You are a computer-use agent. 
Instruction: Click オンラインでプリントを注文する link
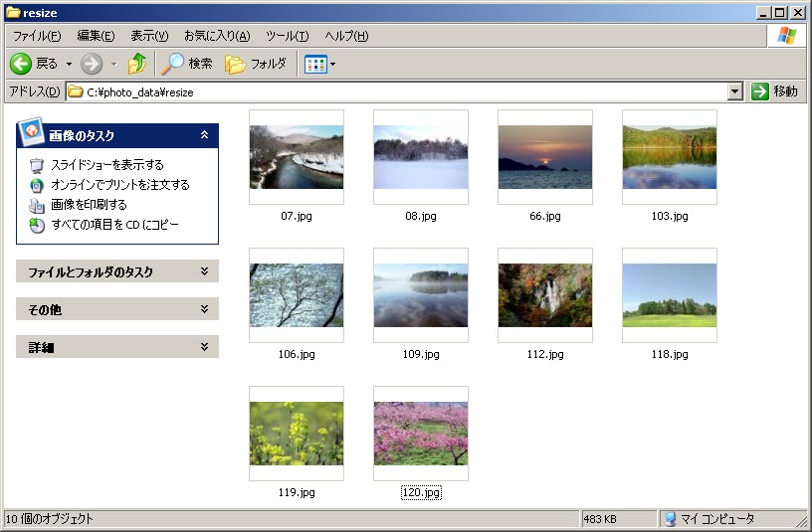[x=120, y=184]
